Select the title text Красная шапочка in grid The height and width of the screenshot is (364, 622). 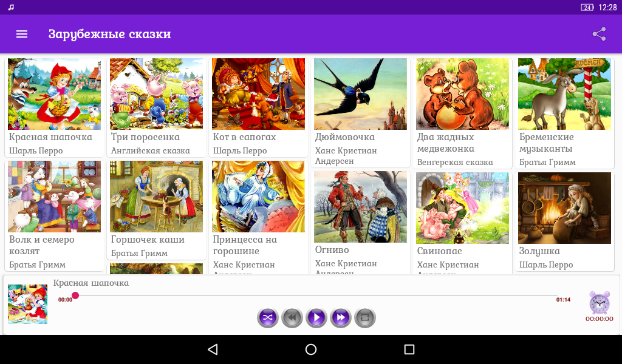[x=50, y=137]
